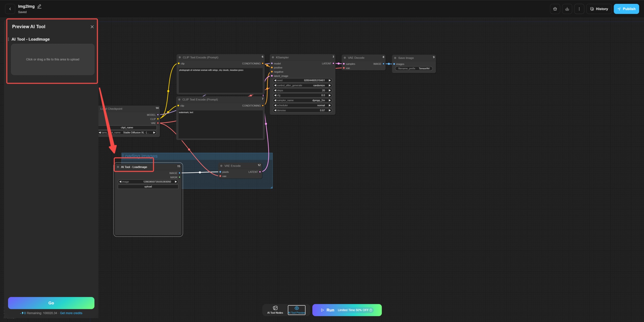The height and width of the screenshot is (322, 644).
Task: Click right arrow on scheduler selector
Action: tap(330, 106)
